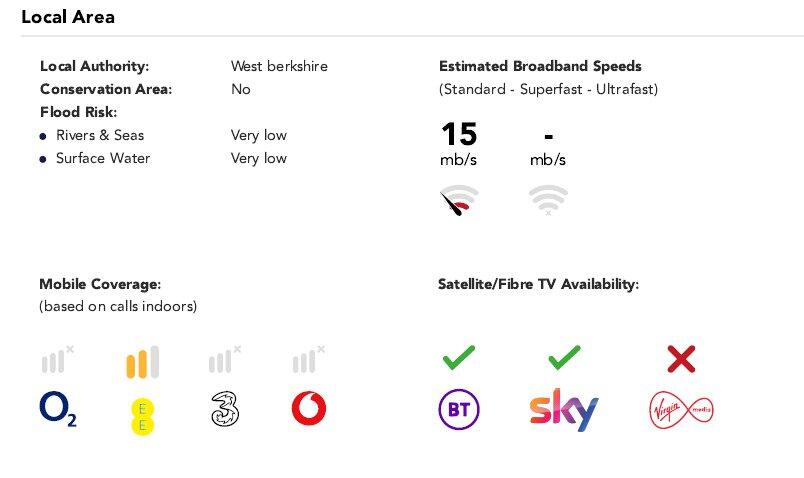Click the Rivers & Seas flood risk item
This screenshot has height=478, width=804.
tap(100, 135)
